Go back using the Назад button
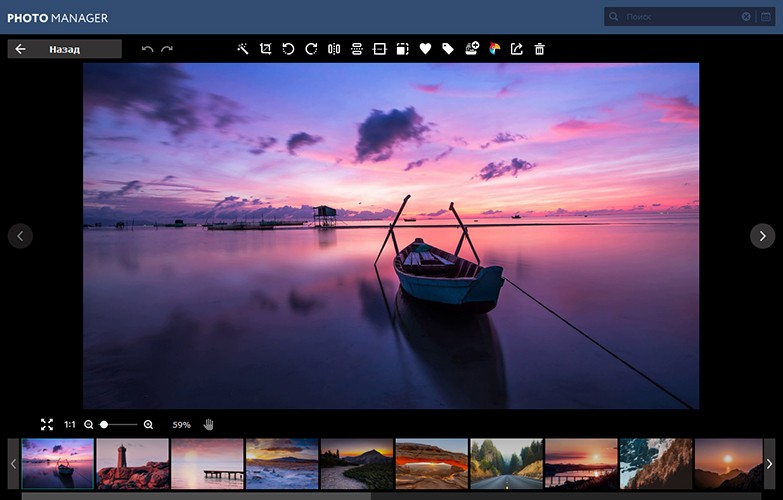This screenshot has width=783, height=500. click(x=64, y=49)
